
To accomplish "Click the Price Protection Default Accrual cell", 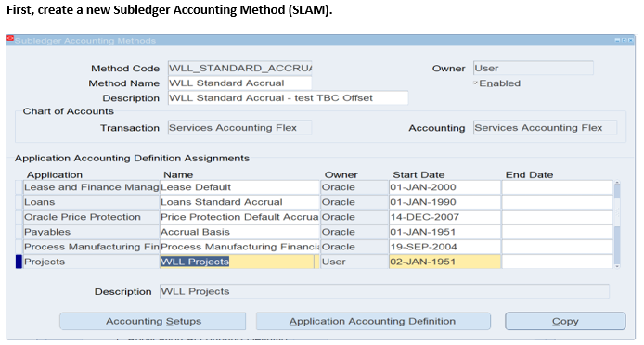I will tap(239, 217).
